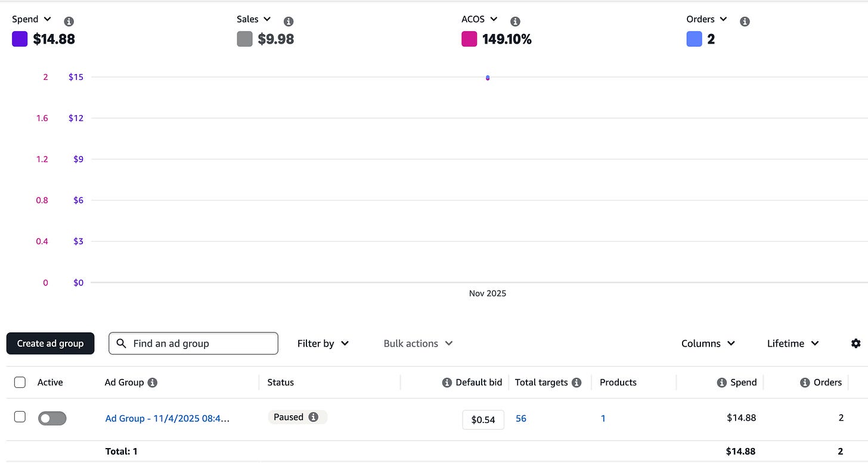
Task: Click the Ad Group column info icon
Action: (x=153, y=382)
